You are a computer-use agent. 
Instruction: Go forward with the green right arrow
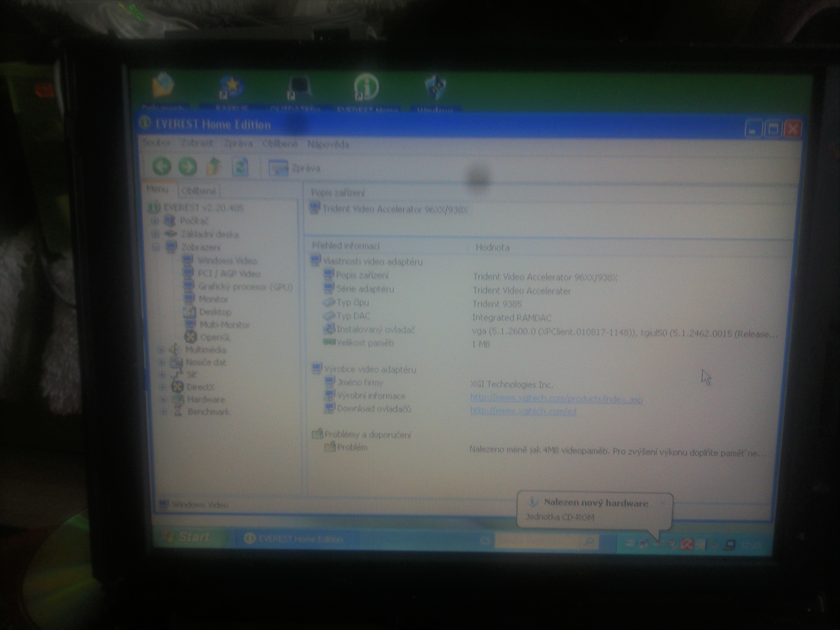pyautogui.click(x=188, y=167)
